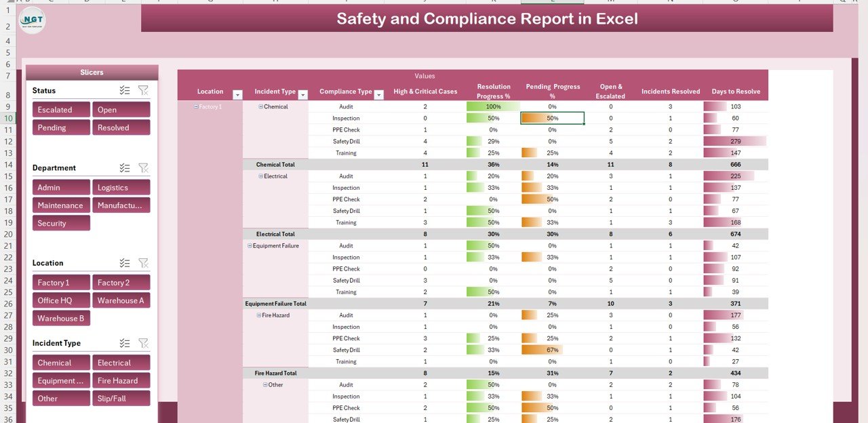Toggle multi-select for the Location slicer
The width and height of the screenshot is (868, 423).
(x=125, y=263)
